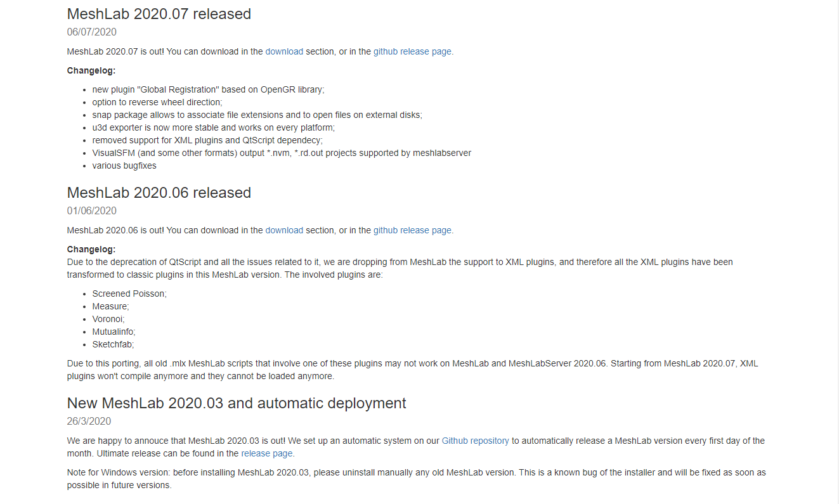This screenshot has width=839, height=504.
Task: Click the 26/3/2020 date text
Action: pyautogui.click(x=89, y=422)
